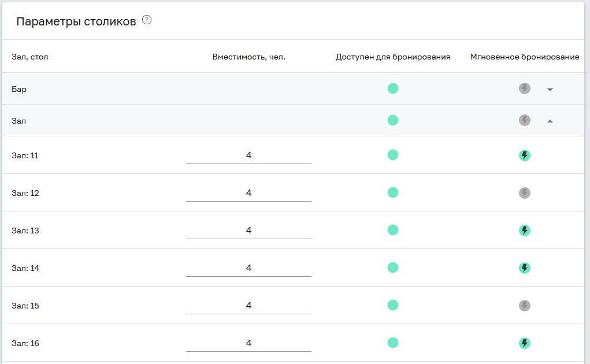Toggle instant booking lightning for Зал group

524,120
